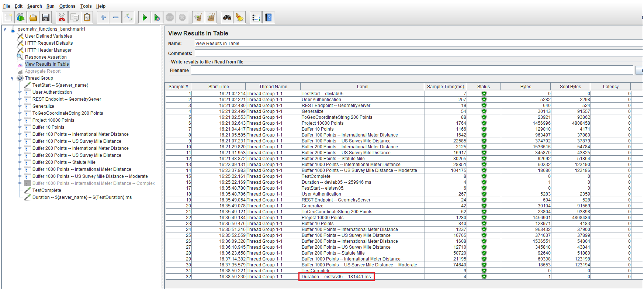644x290 pixels.
Task: Expand the Buffer 10 Points node
Action: 20,127
